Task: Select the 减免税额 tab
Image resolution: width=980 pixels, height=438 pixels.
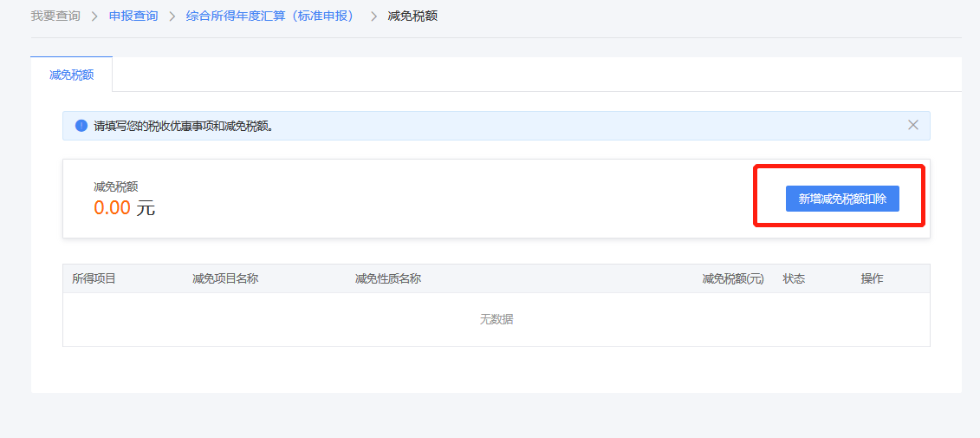Action: [71, 75]
